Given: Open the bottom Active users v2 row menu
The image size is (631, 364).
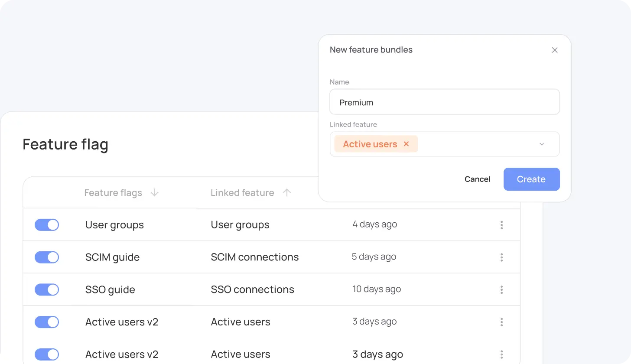Looking at the screenshot, I should tap(501, 354).
